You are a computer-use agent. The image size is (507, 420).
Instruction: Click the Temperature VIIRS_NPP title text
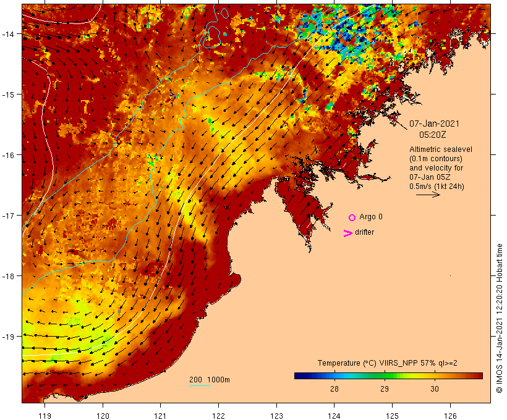(388, 363)
